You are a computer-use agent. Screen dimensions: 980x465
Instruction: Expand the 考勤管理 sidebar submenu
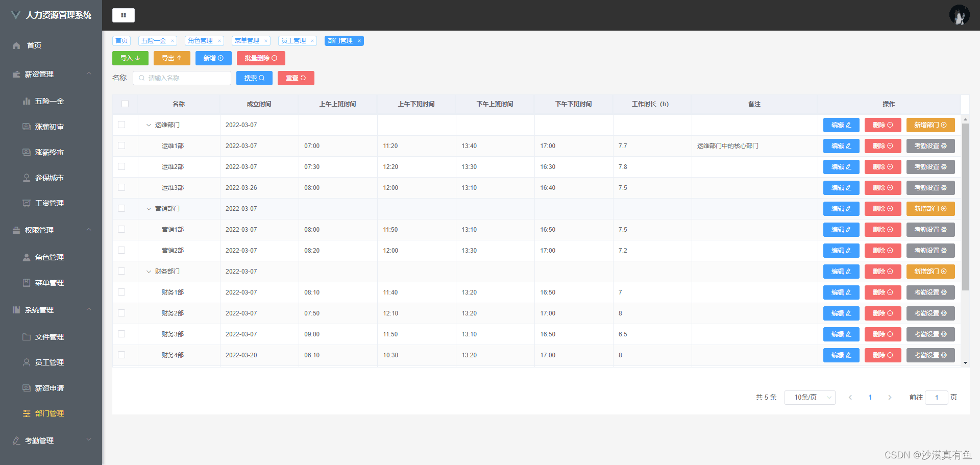(89, 440)
